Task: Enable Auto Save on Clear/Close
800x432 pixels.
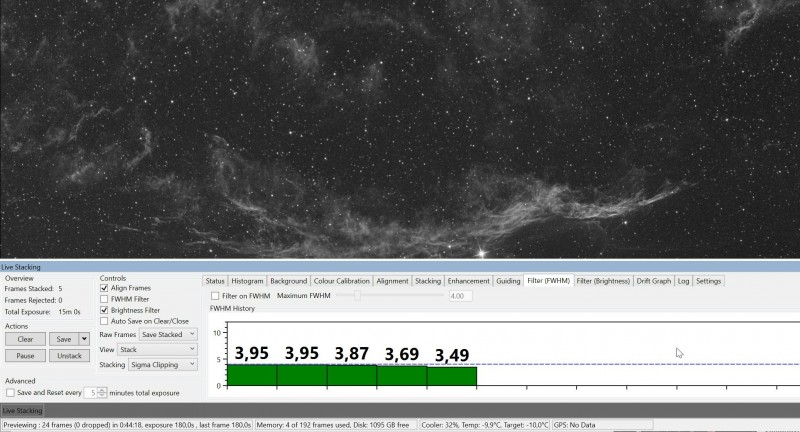Action: (104, 321)
